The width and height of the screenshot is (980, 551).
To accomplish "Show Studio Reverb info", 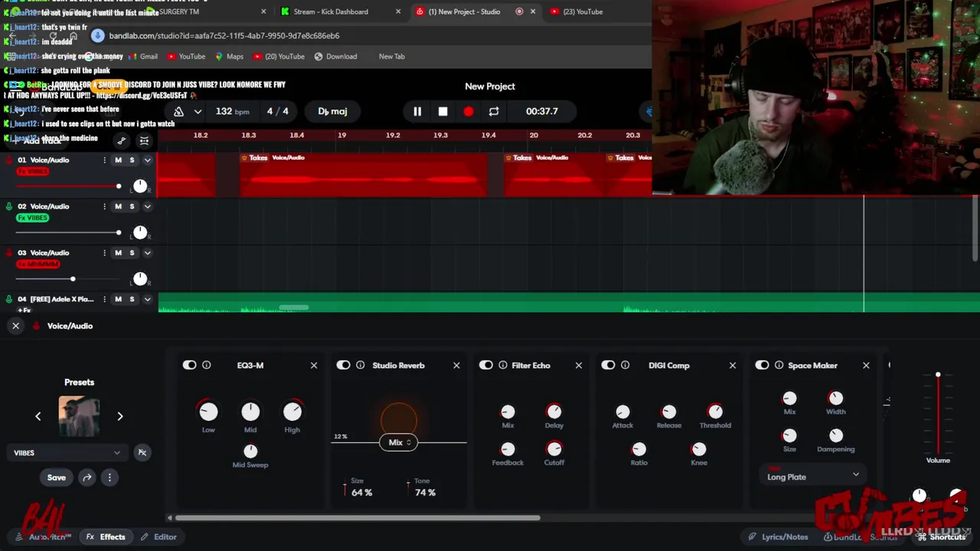I will [x=361, y=366].
